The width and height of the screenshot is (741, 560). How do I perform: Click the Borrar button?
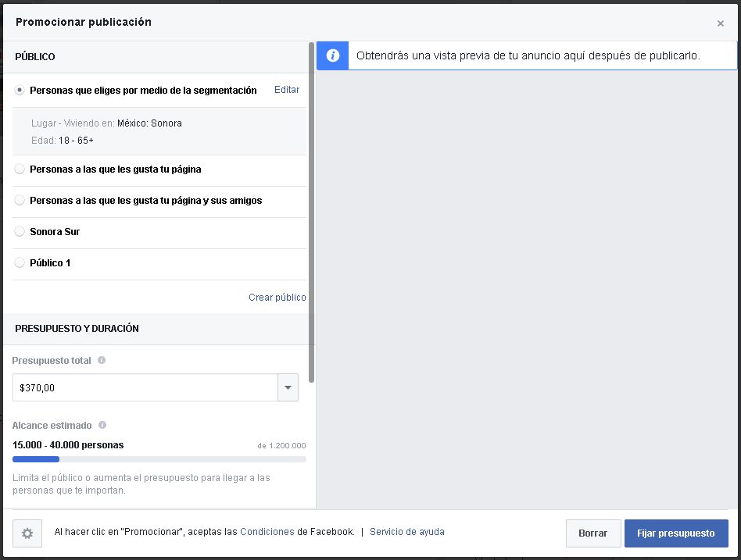tap(593, 533)
